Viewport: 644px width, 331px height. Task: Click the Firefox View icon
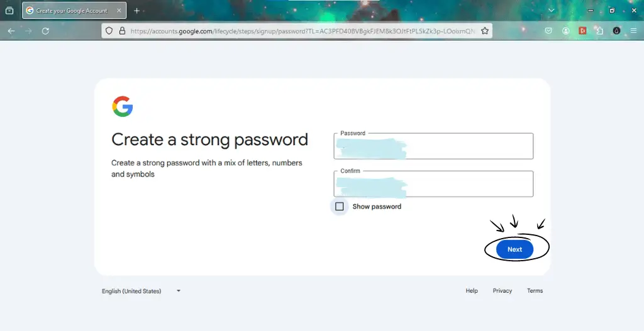tap(9, 11)
